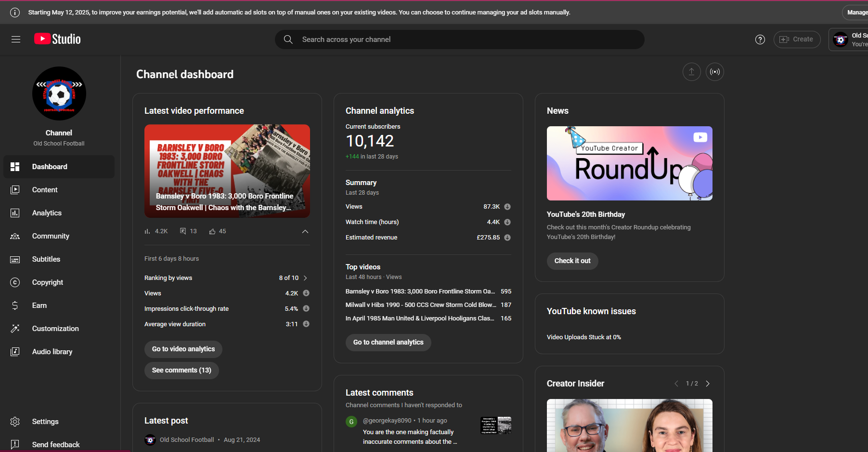This screenshot has height=452, width=868.
Task: Open the channel profile picture in sidebar
Action: (59, 93)
